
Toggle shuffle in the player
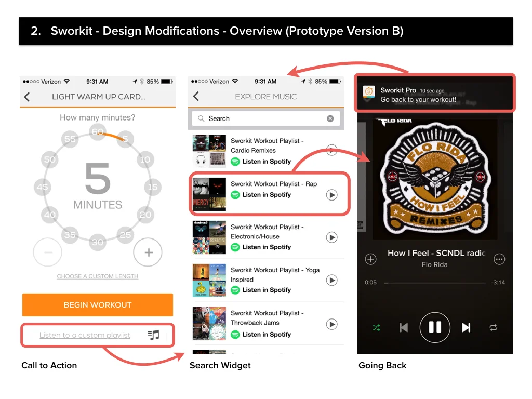[377, 328]
